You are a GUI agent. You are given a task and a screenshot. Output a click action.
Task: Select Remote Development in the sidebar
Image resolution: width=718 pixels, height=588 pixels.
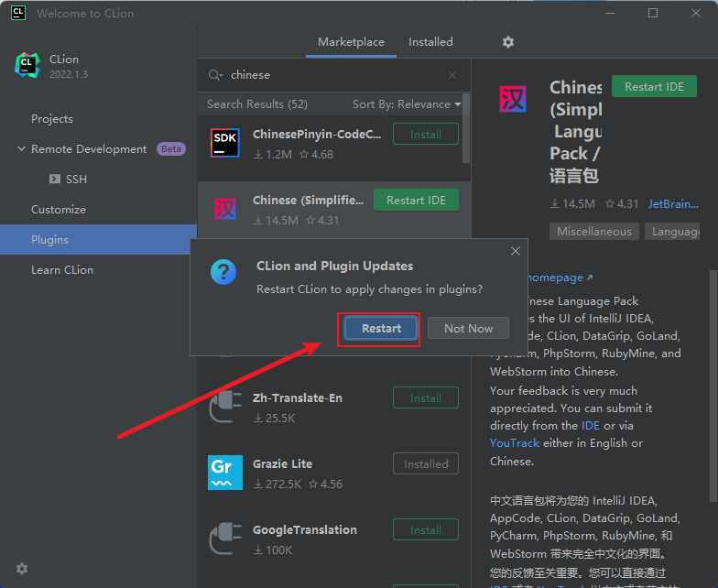coord(89,149)
